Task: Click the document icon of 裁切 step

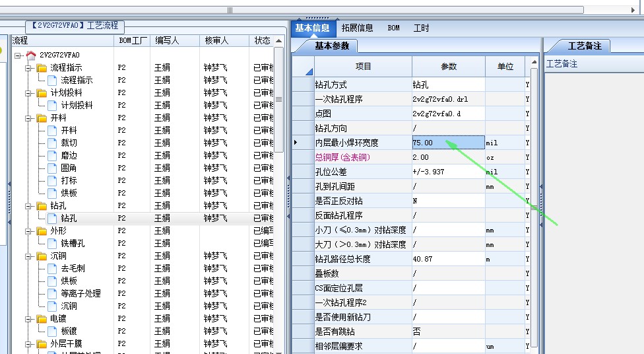Action: 52,143
